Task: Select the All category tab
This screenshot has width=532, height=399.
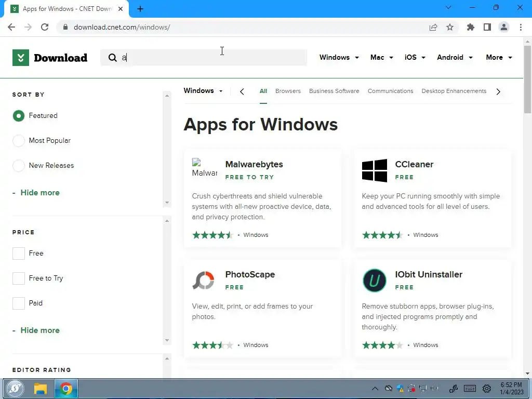Action: click(x=263, y=91)
